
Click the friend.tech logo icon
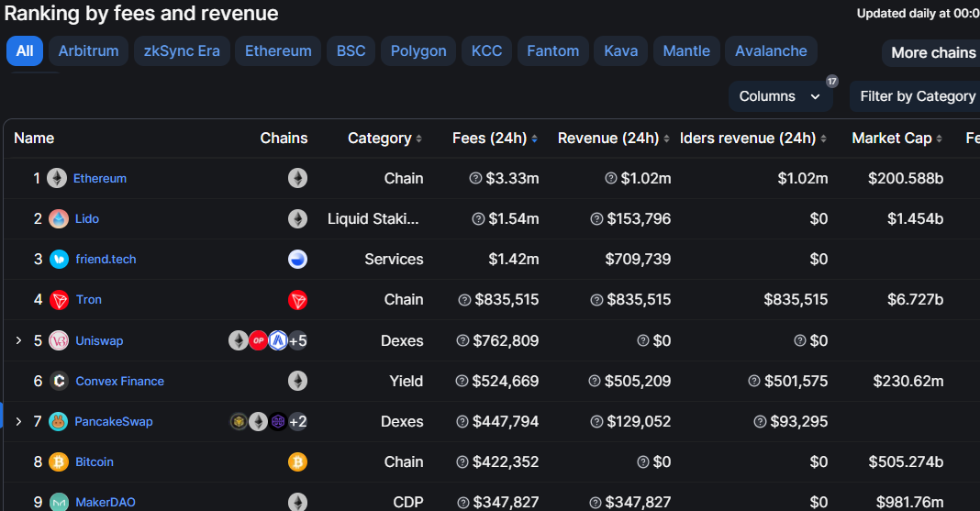tap(59, 260)
